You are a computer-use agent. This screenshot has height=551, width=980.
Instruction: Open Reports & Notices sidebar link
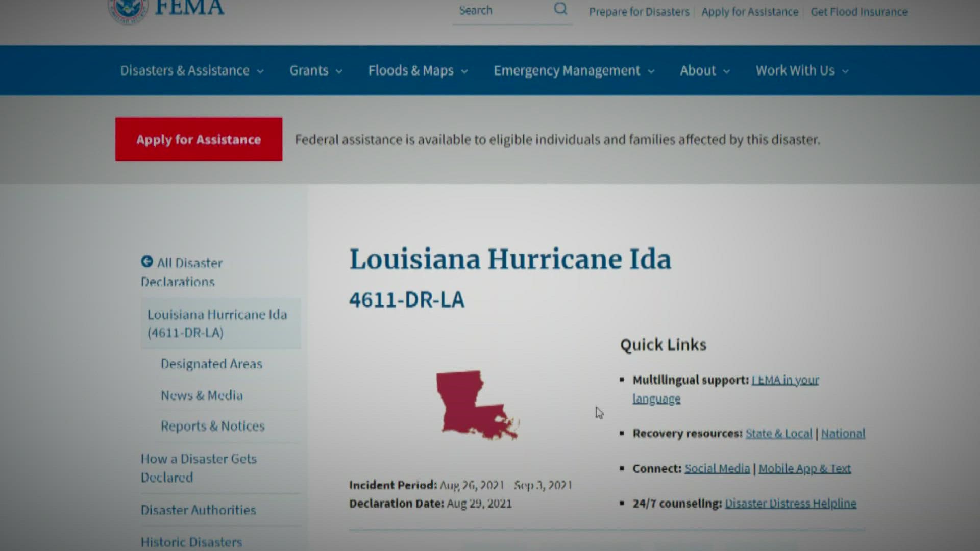(x=212, y=426)
